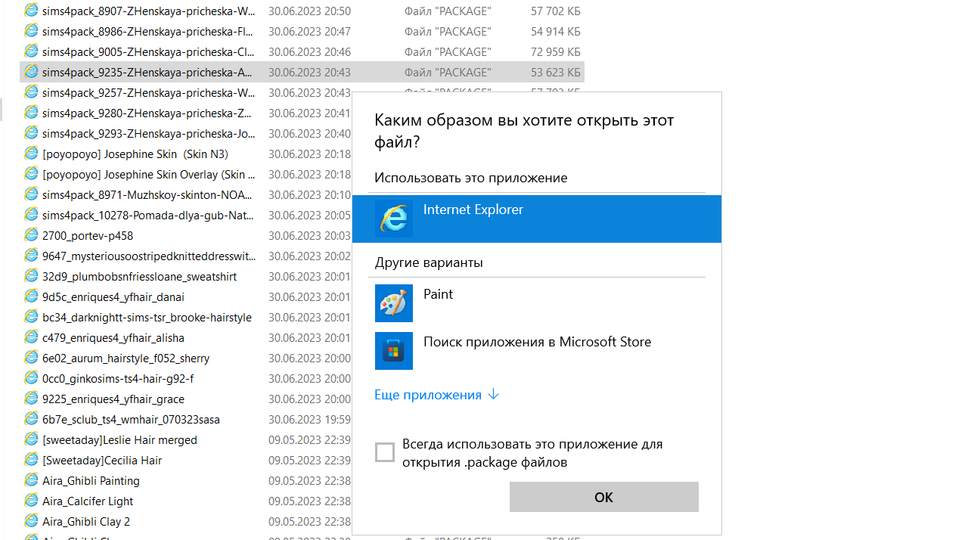The image size is (980, 540).
Task: Select file Aira_Calcifer Light
Action: pyautogui.click(x=88, y=501)
